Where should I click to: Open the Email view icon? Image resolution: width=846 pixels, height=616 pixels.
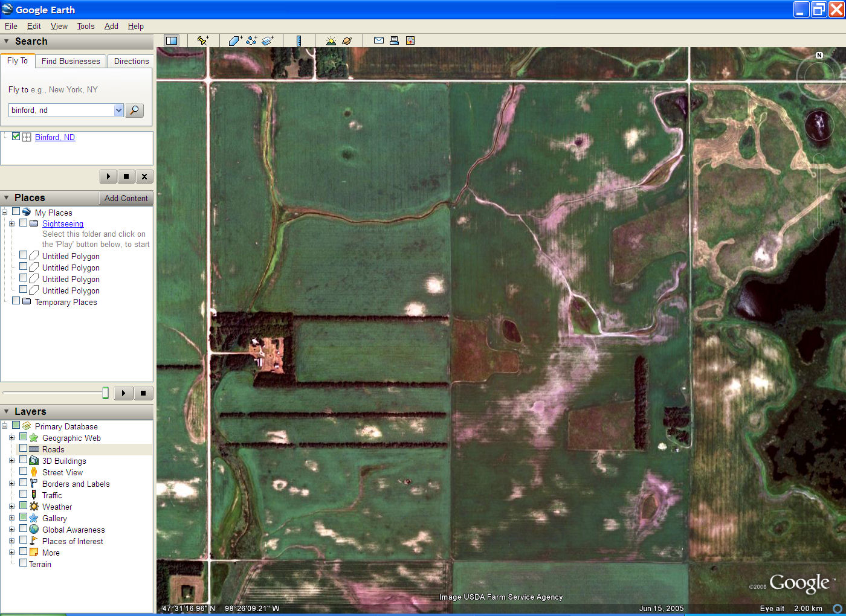click(x=379, y=40)
